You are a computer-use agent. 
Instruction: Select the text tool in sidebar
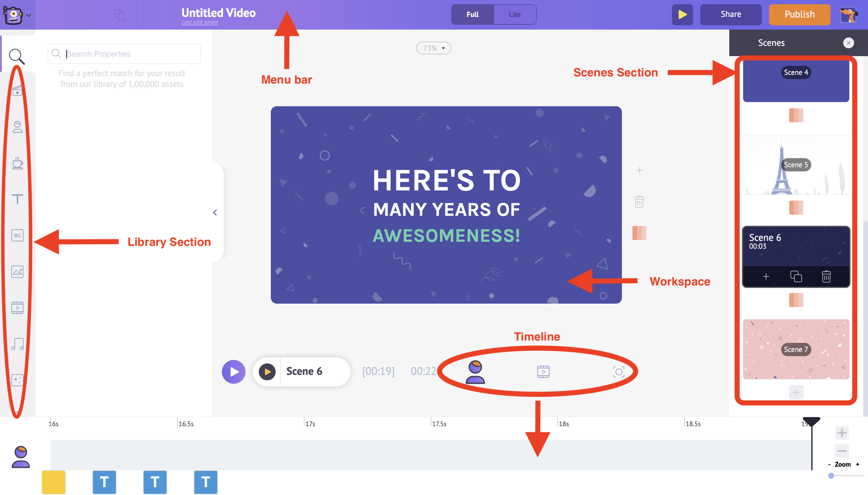click(x=17, y=199)
